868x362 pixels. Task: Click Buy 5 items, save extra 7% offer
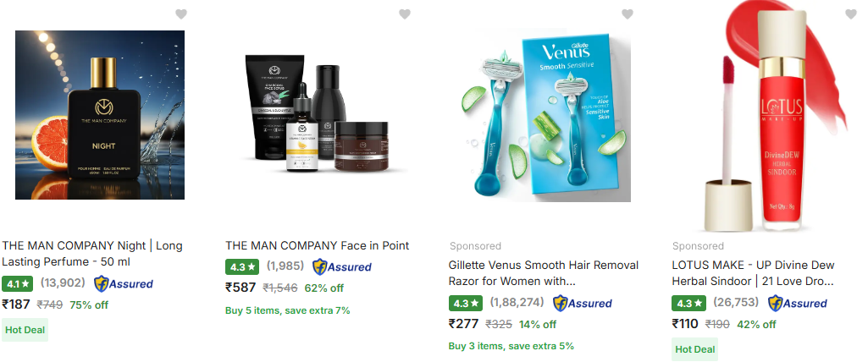point(288,310)
